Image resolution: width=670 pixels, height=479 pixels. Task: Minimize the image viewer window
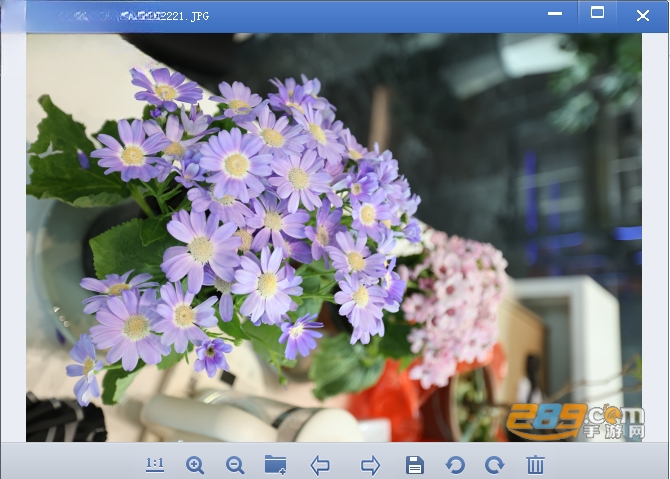(x=555, y=14)
